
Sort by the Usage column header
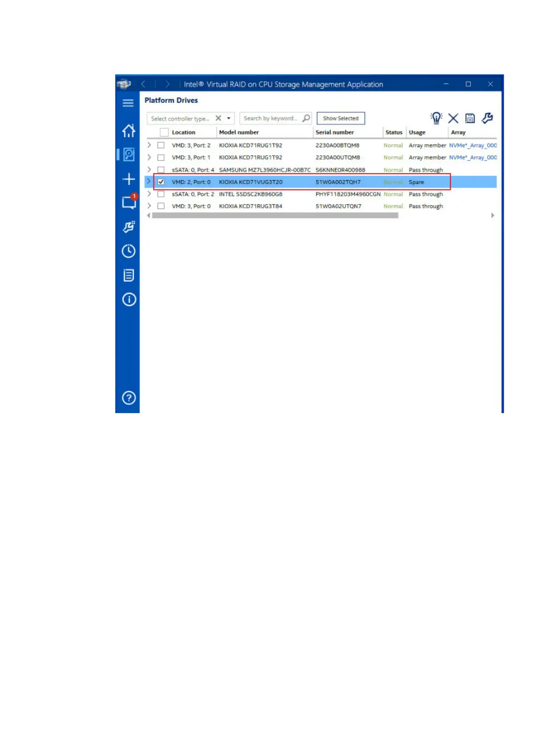[x=417, y=132]
